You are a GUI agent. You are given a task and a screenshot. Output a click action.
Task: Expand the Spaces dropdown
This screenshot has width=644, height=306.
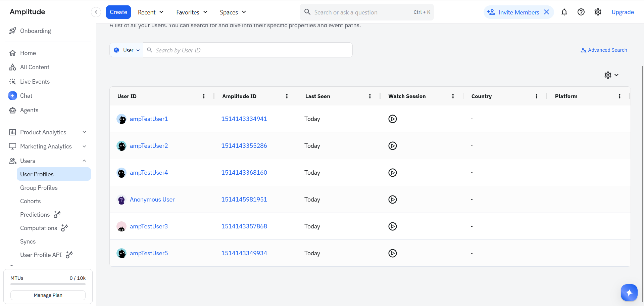click(x=233, y=12)
